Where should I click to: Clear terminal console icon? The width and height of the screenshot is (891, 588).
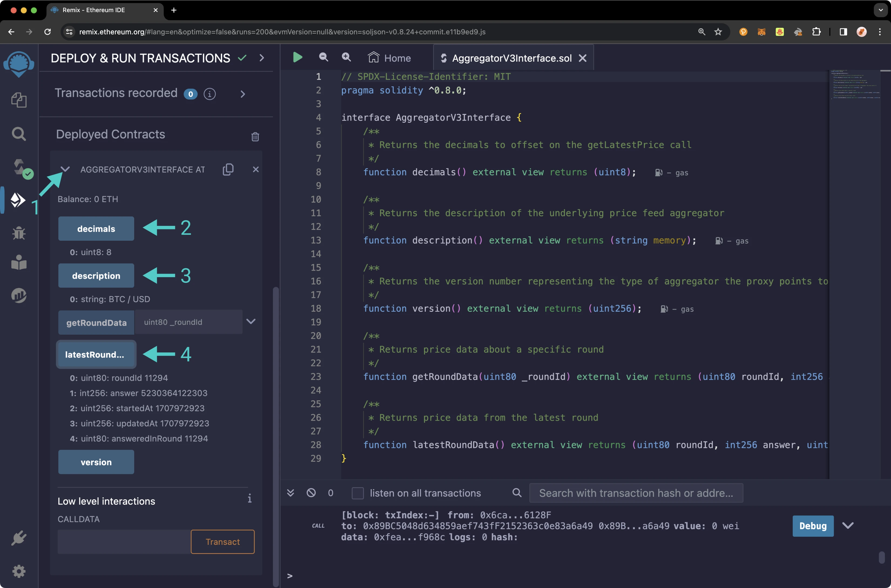point(311,493)
